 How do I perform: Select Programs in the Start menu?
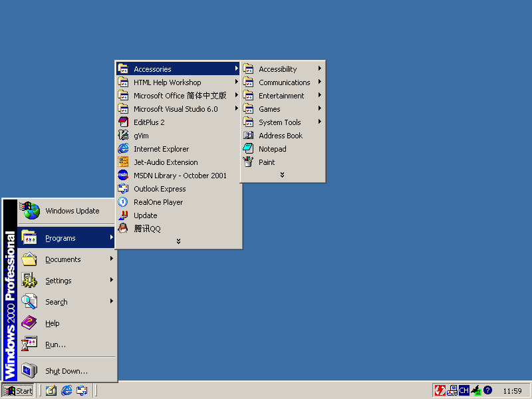[x=66, y=238]
